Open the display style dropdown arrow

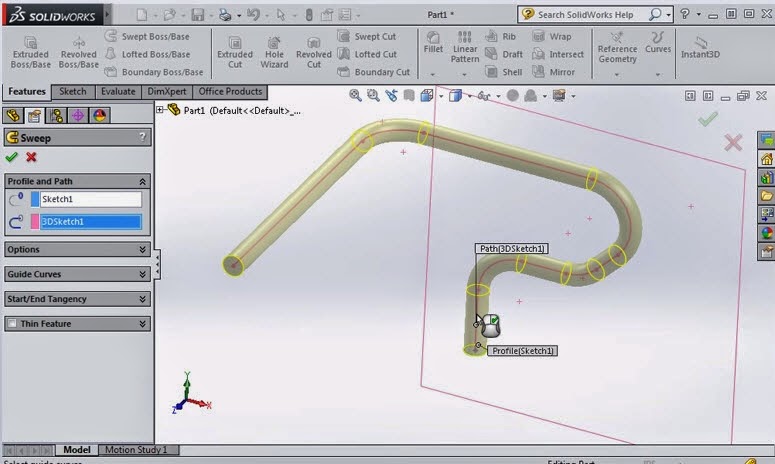pyautogui.click(x=470, y=96)
